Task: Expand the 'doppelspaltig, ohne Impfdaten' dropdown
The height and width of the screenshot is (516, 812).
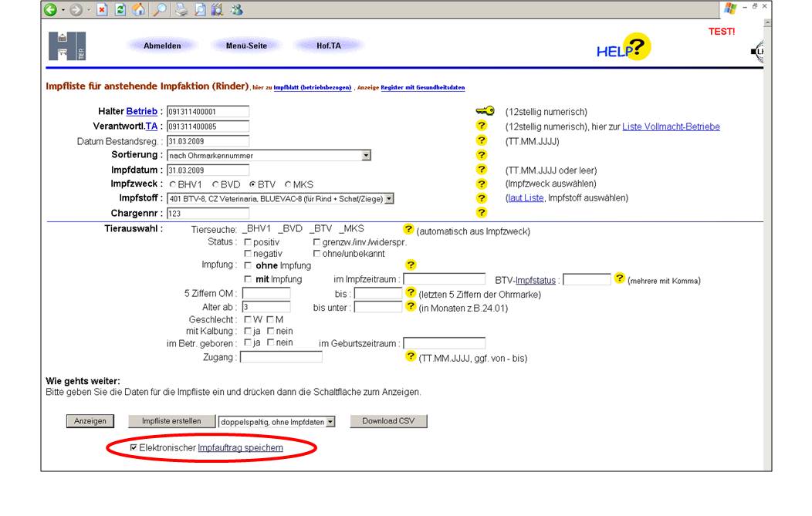Action: click(330, 422)
